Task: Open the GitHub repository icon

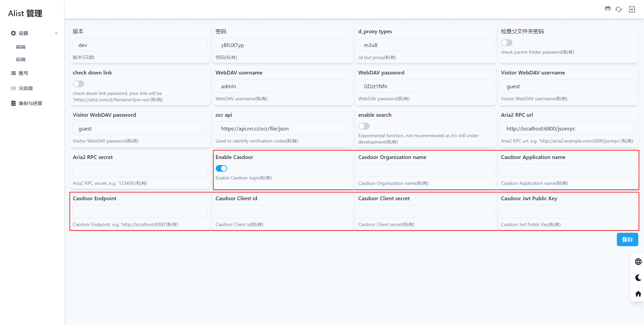Action: click(x=608, y=9)
